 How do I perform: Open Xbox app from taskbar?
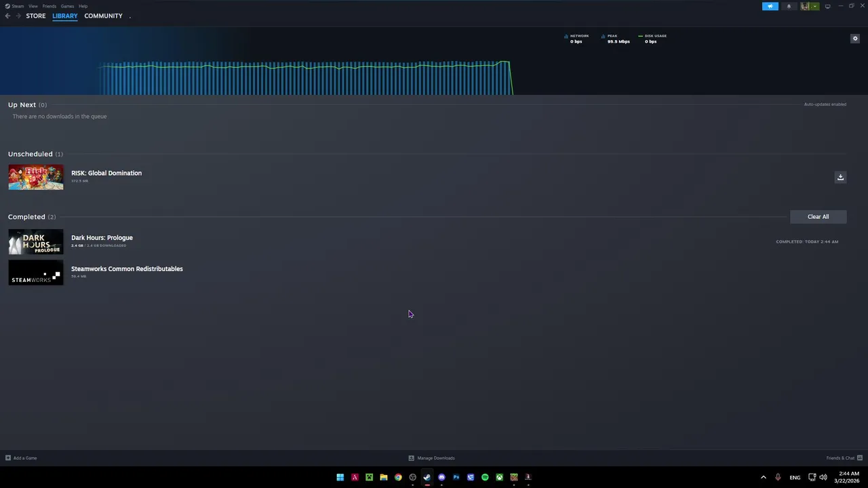click(x=499, y=477)
